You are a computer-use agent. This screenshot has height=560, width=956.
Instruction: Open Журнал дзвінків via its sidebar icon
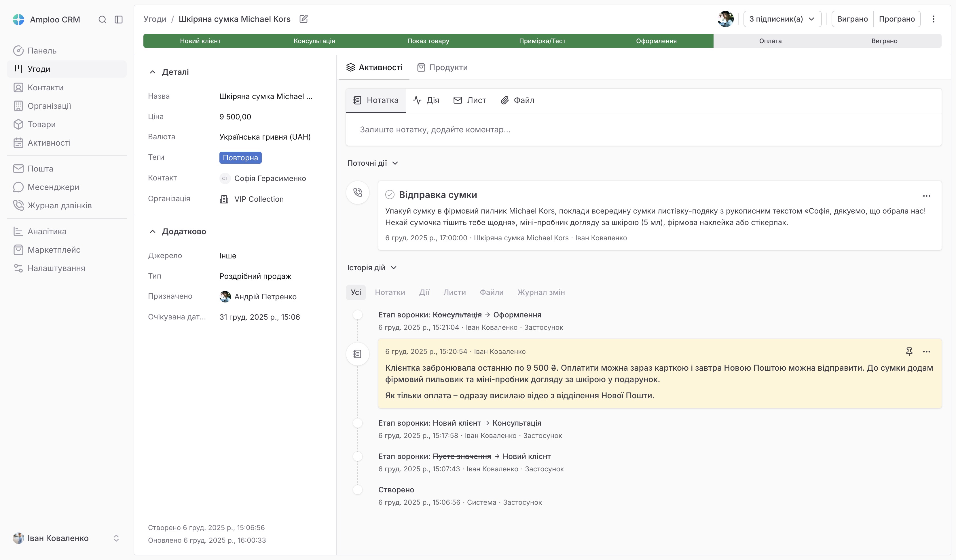[18, 205]
